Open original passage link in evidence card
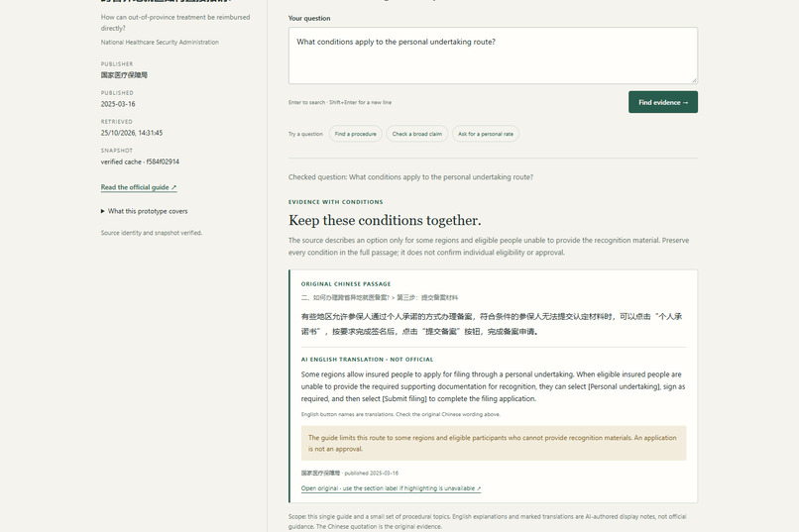799x532 pixels. coord(391,488)
